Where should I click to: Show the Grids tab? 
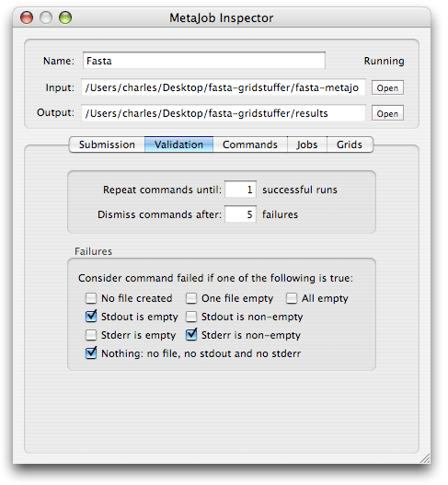(350, 144)
